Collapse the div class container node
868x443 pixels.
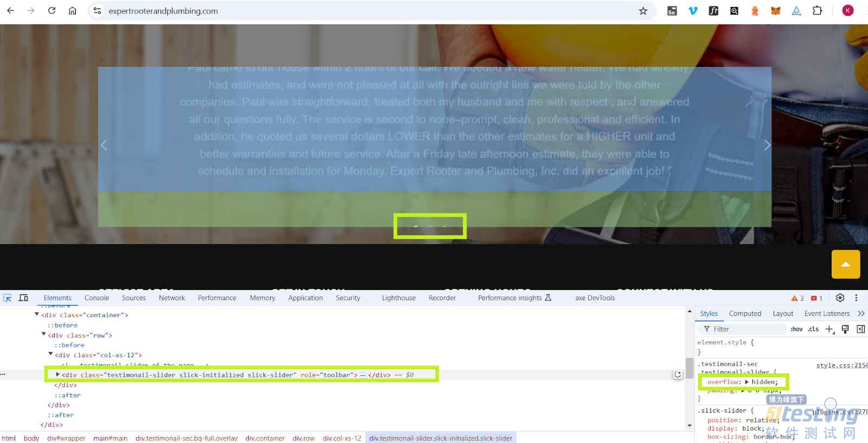[x=37, y=314]
